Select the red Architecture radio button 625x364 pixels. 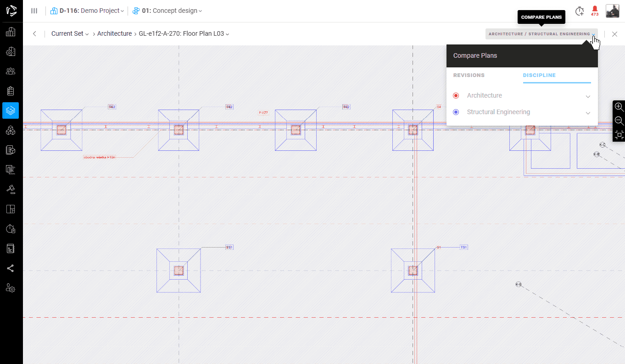pos(456,96)
